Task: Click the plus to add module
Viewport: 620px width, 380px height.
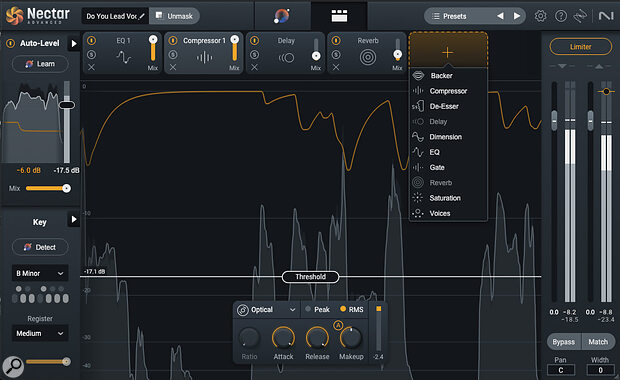Action: 448,52
